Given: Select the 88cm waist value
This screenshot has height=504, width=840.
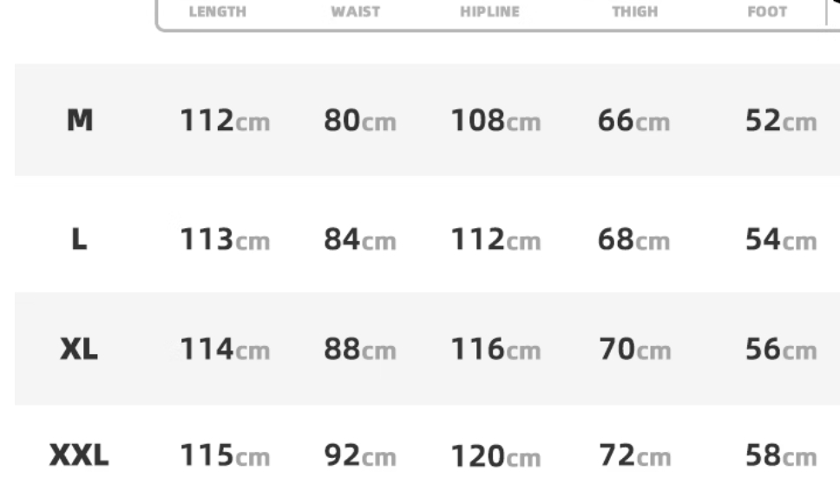Looking at the screenshot, I should pos(360,350).
